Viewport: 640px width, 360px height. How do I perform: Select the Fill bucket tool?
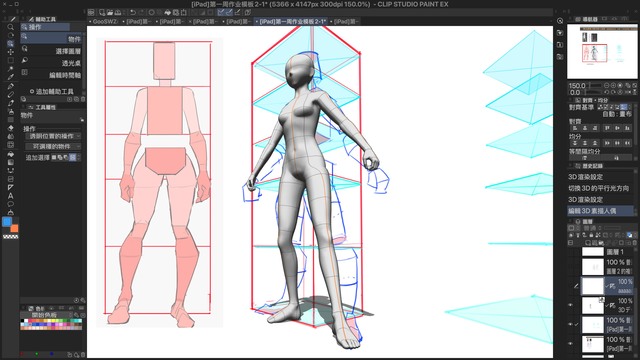coord(11,154)
